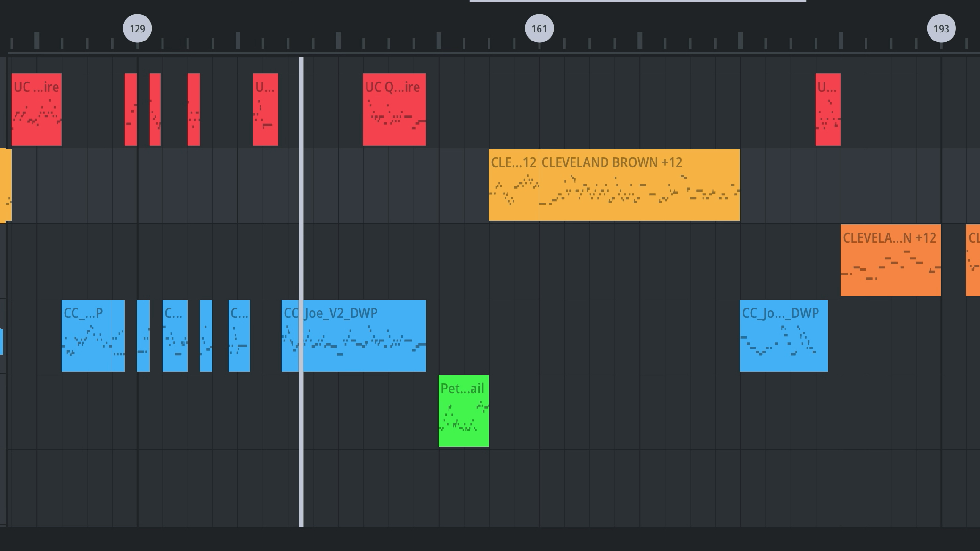Click the bar 193 timeline marker
The image size is (980, 551).
click(941, 29)
